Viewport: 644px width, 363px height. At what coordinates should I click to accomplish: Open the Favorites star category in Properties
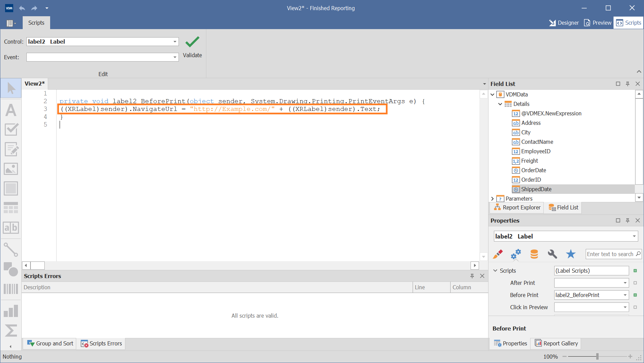click(x=571, y=254)
